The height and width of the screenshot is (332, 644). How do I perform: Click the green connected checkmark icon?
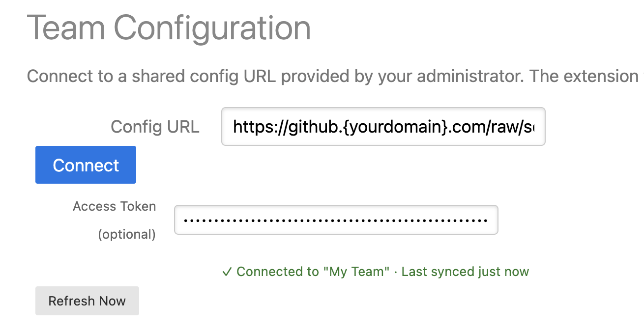point(227,272)
